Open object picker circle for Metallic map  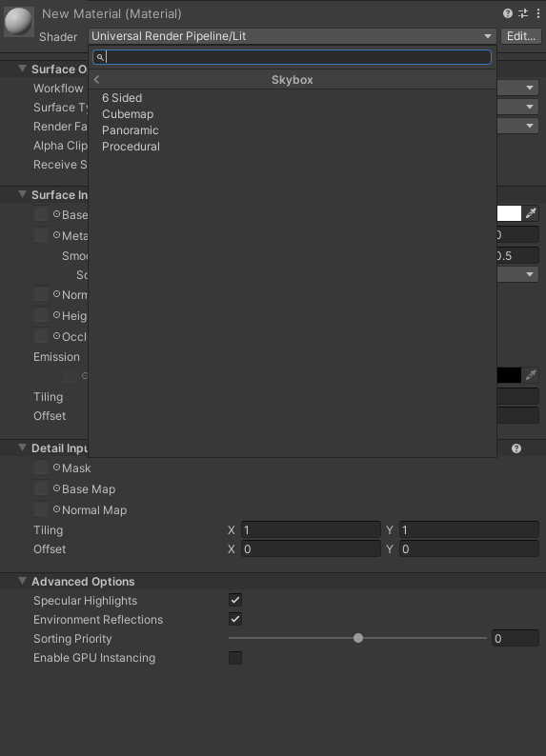click(56, 235)
